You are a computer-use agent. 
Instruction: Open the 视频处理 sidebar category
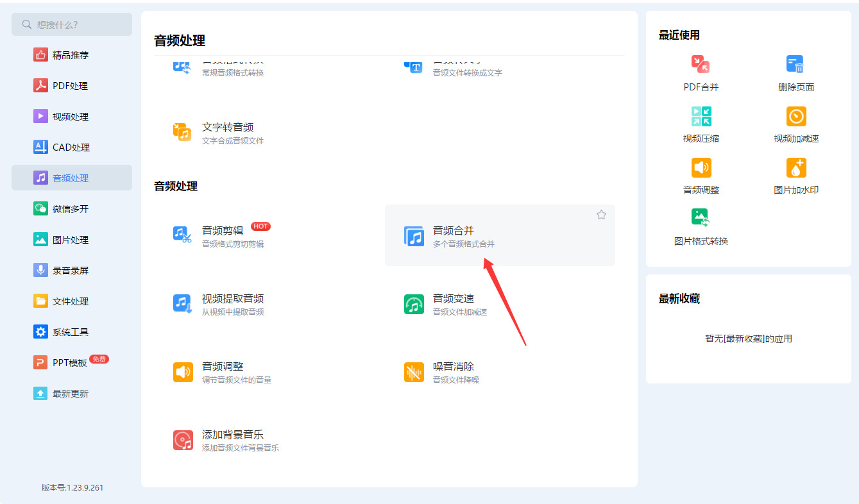72,117
